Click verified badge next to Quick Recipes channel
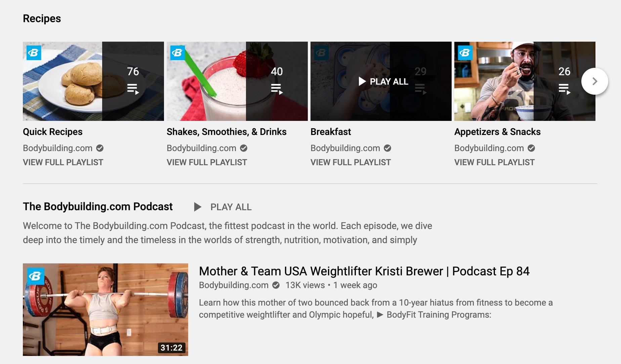Screen dimensions: 621x364 click(100, 148)
